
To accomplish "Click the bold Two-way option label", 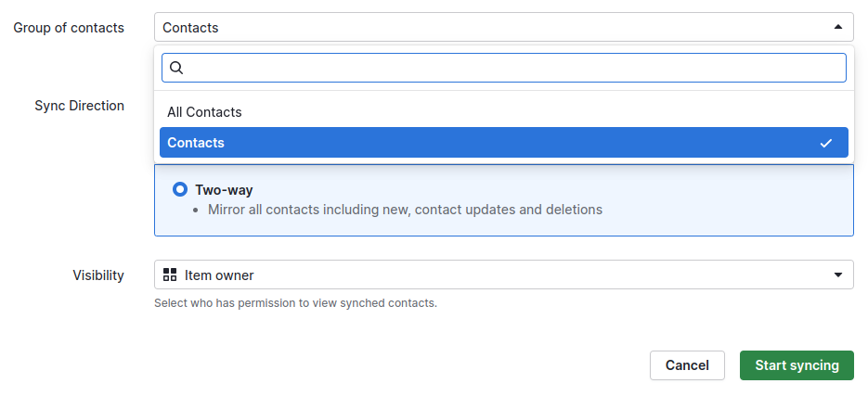I will coord(224,190).
